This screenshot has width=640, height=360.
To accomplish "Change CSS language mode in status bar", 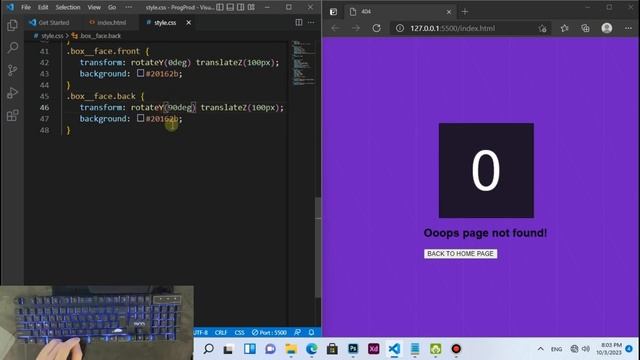I will [240, 332].
